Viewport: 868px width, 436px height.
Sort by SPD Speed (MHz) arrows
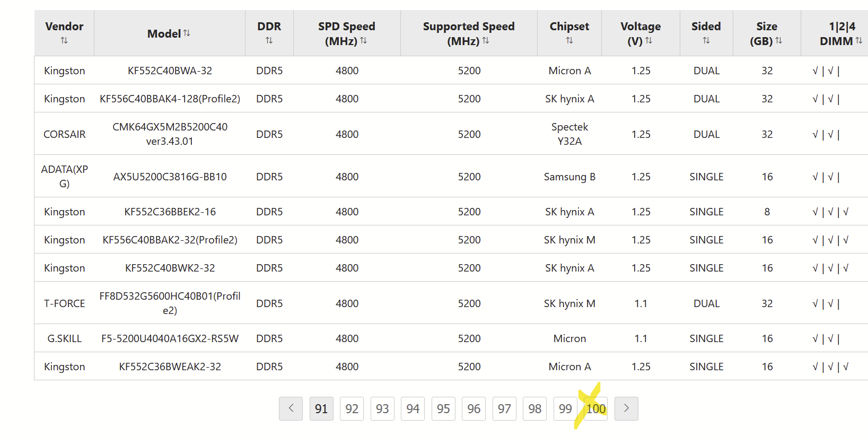[363, 40]
